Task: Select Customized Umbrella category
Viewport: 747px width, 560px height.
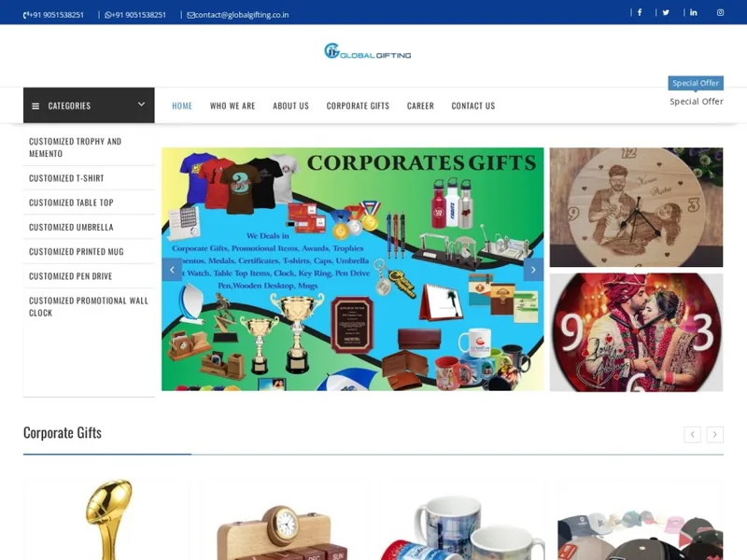Action: tap(89, 227)
